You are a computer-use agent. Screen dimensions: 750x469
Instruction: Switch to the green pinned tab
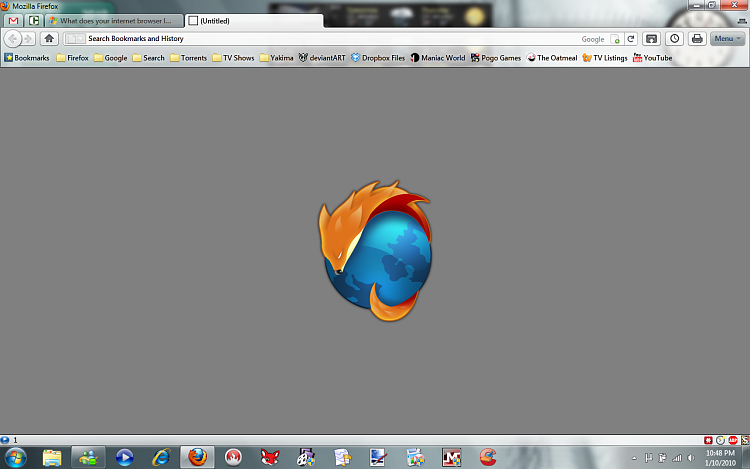tap(33, 21)
